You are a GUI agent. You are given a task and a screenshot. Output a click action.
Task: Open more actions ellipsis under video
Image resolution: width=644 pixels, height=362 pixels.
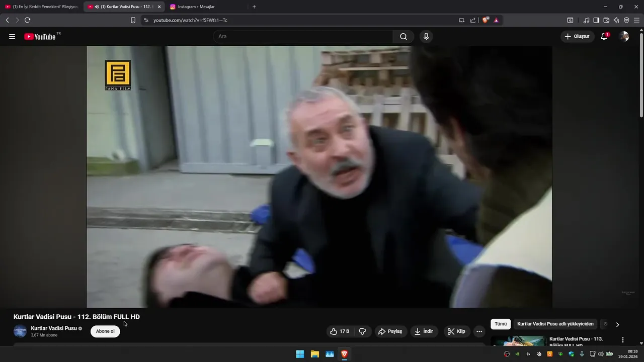point(479,331)
